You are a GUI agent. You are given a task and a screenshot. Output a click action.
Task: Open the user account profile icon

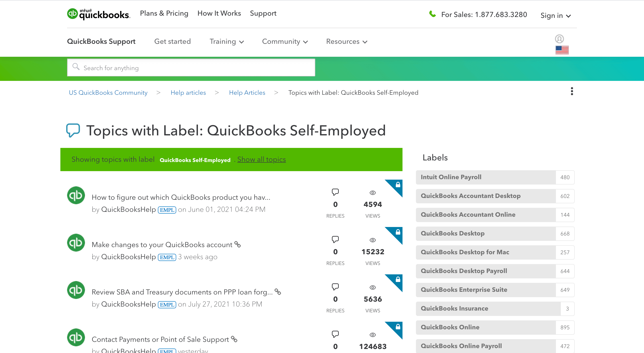(560, 39)
